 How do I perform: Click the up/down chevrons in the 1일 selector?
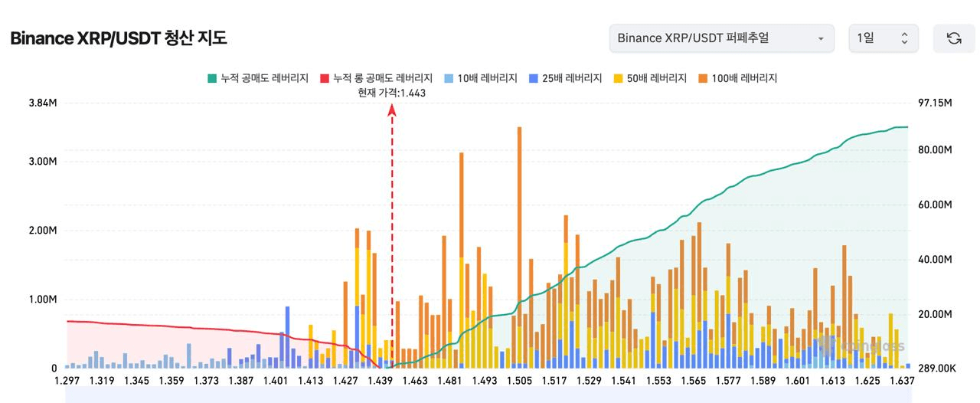[904, 38]
